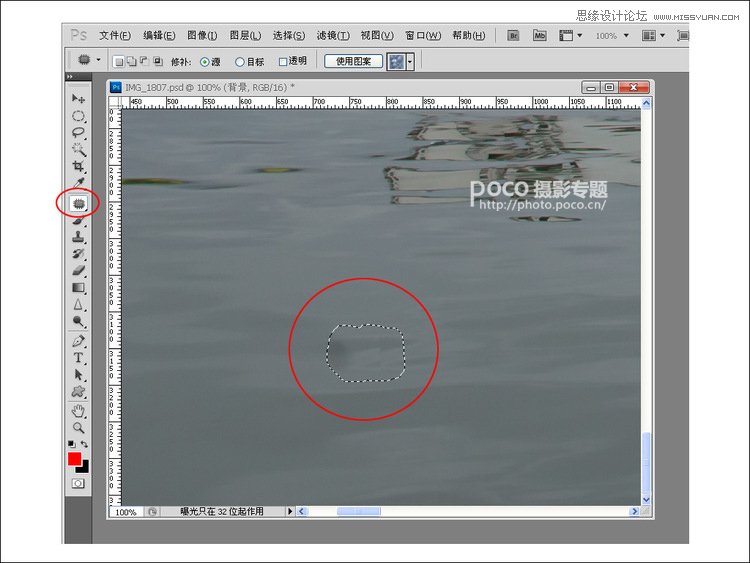Click the scroll down arrow
Screen dimensions: 750x563
(646, 500)
